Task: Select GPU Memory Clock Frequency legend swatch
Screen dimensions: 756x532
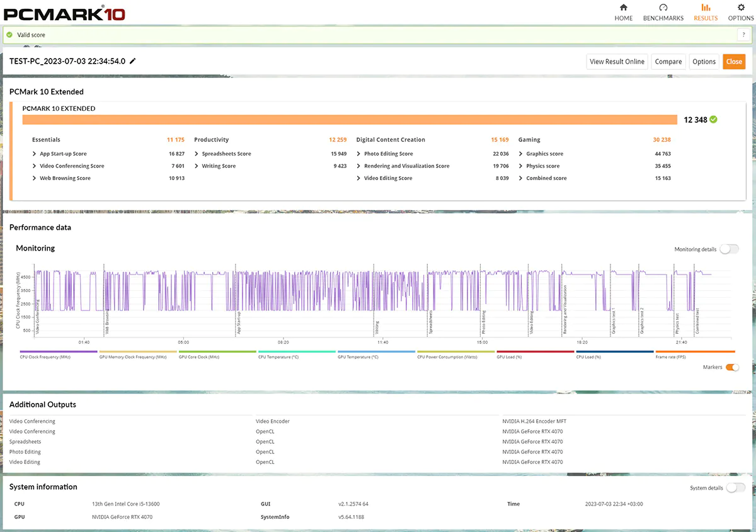Action: tap(138, 352)
